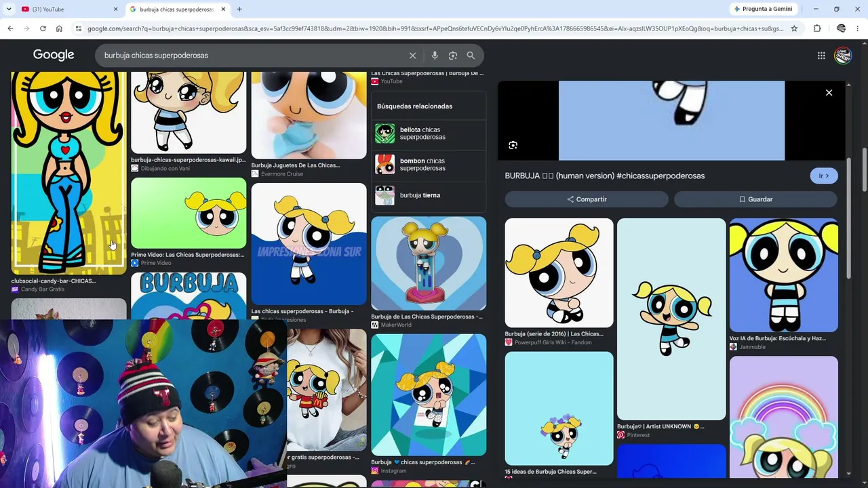Open the Impresiones Zona Sur Burbuja thumbnail

tap(309, 244)
